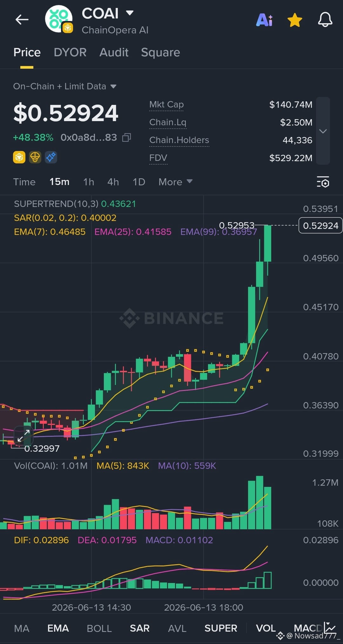Screen dimensions: 343x644
Task: Tap the COAI token logo
Action: pos(59,19)
